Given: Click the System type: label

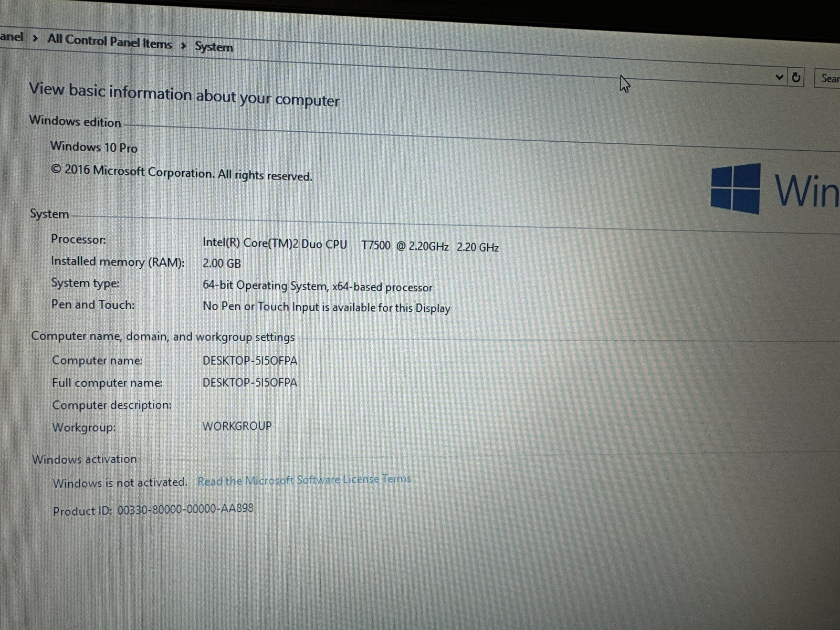Looking at the screenshot, I should click(x=85, y=283).
